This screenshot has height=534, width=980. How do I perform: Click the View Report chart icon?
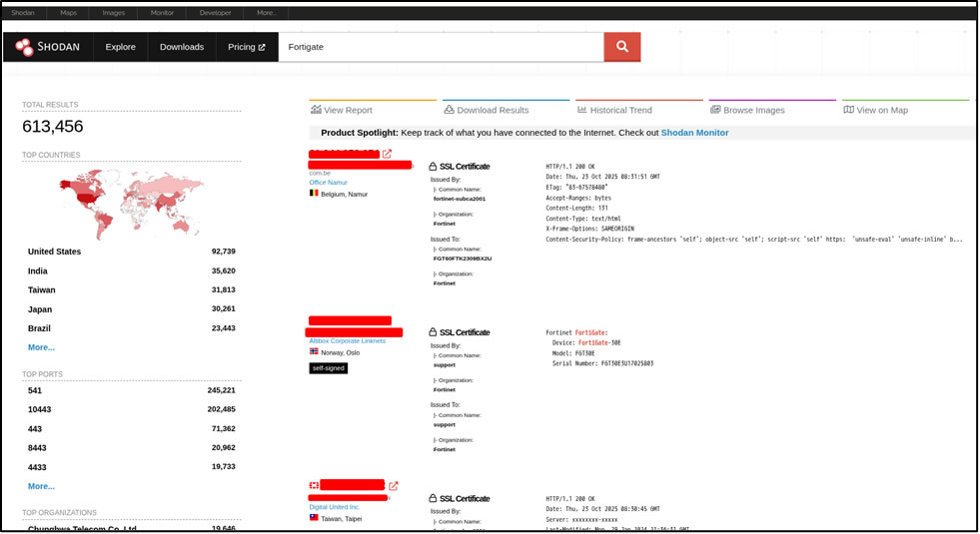coord(316,110)
